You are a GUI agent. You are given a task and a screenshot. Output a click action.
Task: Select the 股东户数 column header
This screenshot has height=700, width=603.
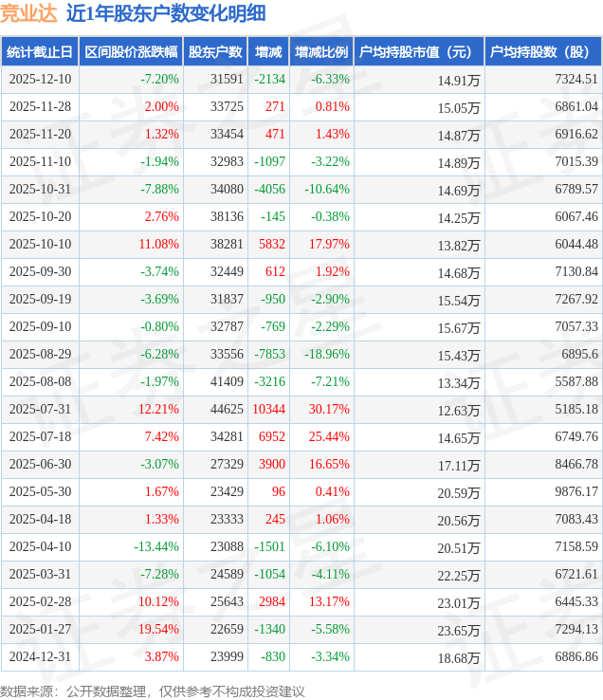(x=214, y=52)
